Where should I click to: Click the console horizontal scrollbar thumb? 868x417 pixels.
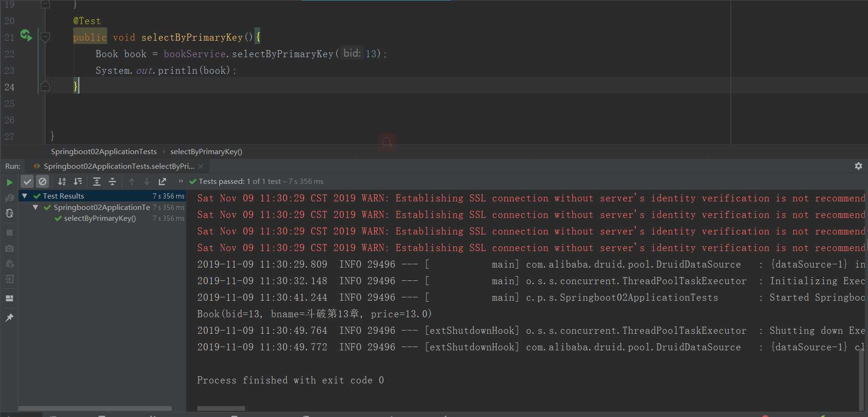[x=221, y=408]
